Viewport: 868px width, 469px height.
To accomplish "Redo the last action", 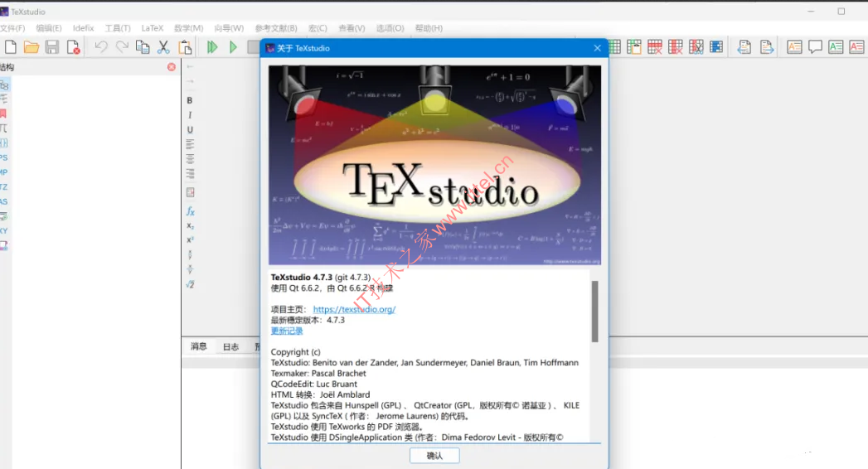I will point(122,47).
